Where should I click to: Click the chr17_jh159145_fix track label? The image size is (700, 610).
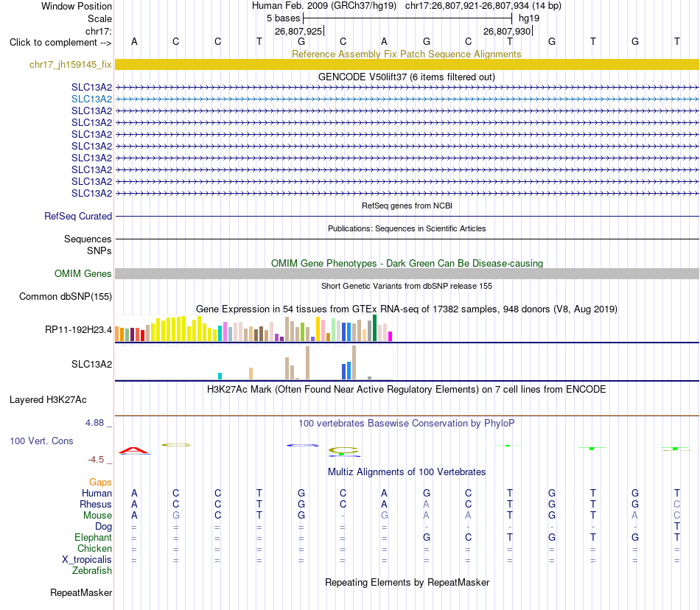[x=70, y=65]
